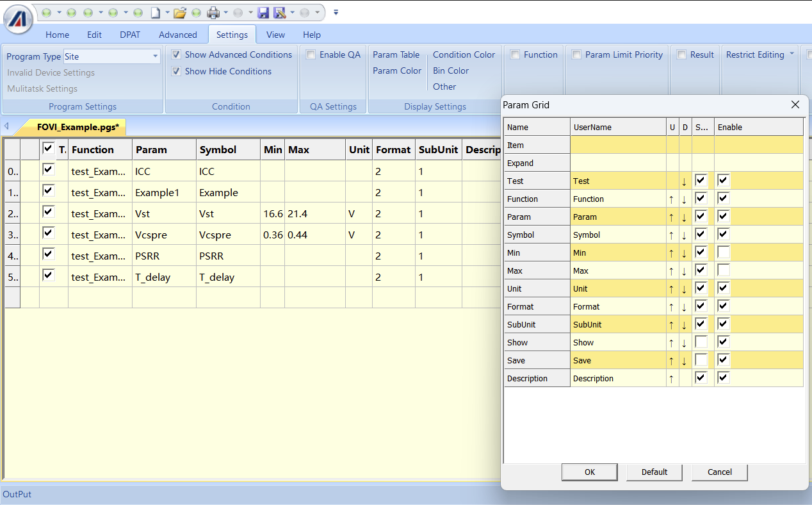Viewport: 812px width, 505px height.
Task: Enable the Min row Enable checkbox
Action: tap(724, 252)
